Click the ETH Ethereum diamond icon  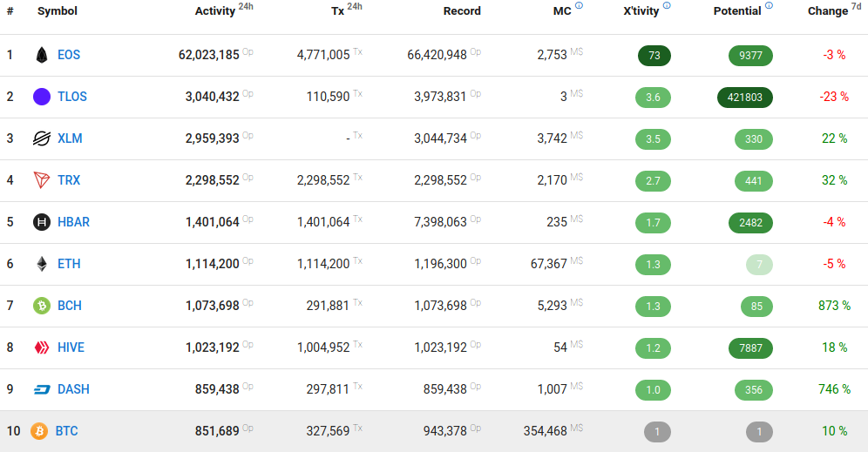(x=42, y=264)
